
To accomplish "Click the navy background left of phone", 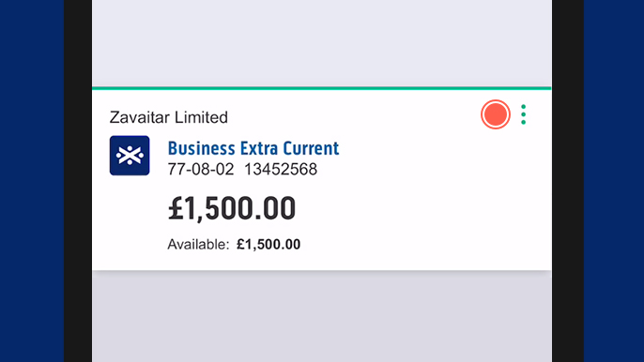I will (x=32, y=181).
